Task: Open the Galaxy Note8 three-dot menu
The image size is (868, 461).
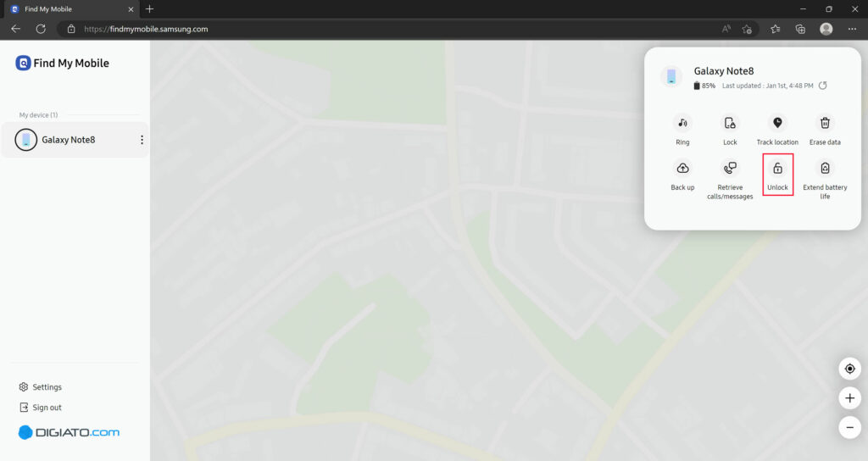Action: pyautogui.click(x=142, y=140)
